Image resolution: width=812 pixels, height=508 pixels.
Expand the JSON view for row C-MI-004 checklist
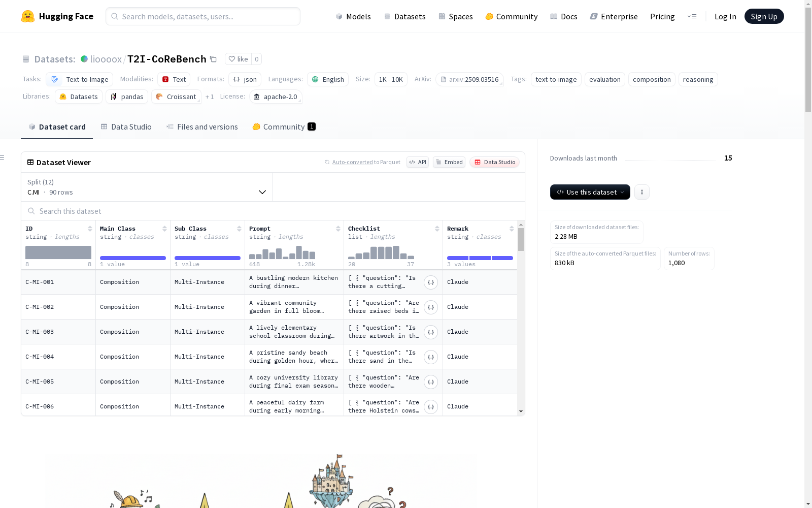pyautogui.click(x=431, y=357)
